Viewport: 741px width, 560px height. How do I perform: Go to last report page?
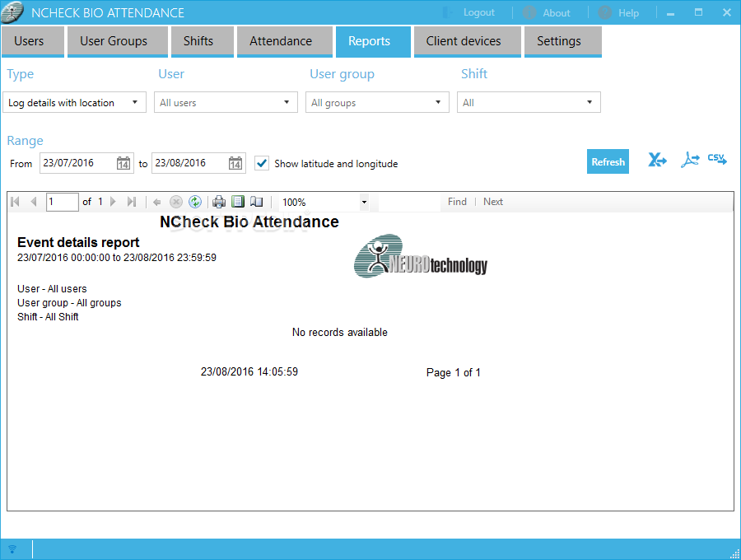click(x=132, y=202)
